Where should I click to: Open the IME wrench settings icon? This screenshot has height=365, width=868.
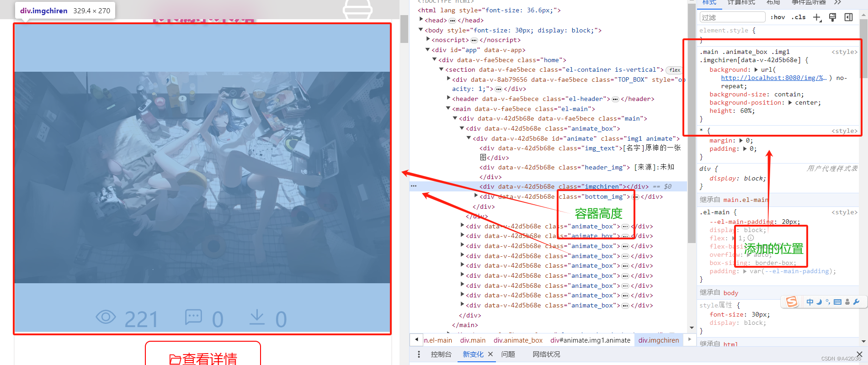point(856,302)
